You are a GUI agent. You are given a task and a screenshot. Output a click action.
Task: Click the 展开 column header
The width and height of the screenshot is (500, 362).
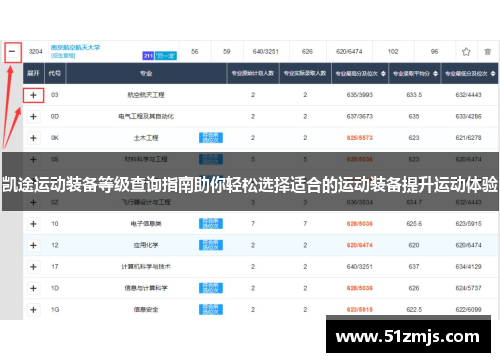point(33,73)
